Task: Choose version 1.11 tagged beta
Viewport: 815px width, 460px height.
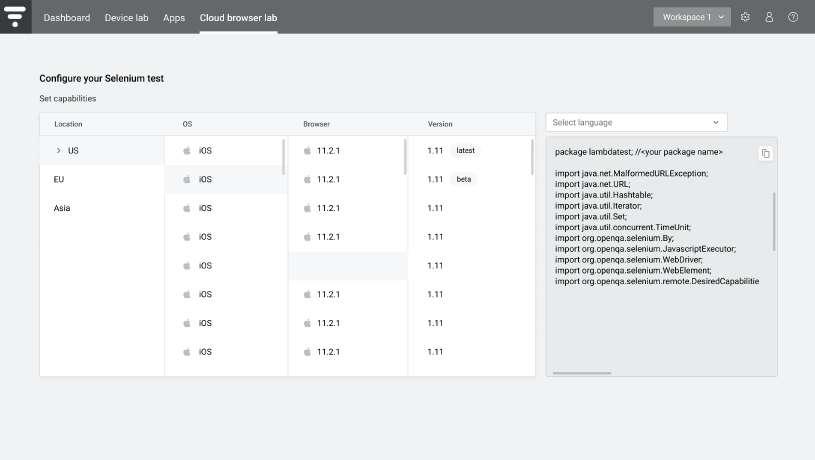Action: (471, 179)
